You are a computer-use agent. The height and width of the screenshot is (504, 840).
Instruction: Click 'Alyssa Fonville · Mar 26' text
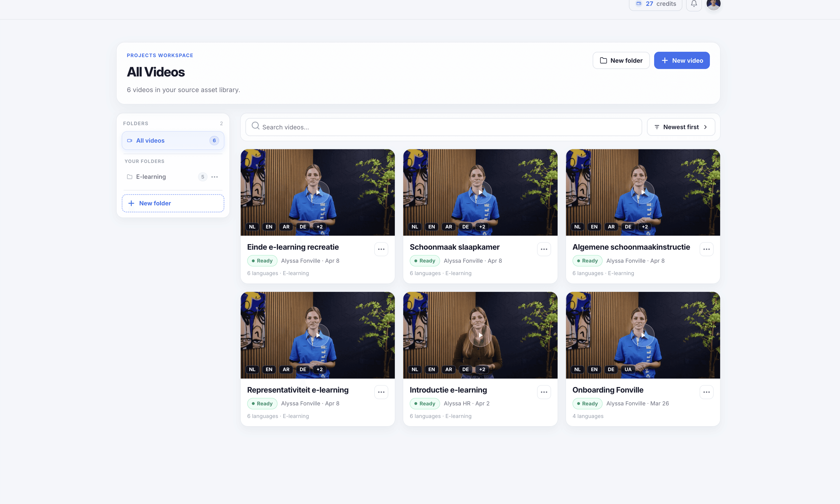click(637, 404)
